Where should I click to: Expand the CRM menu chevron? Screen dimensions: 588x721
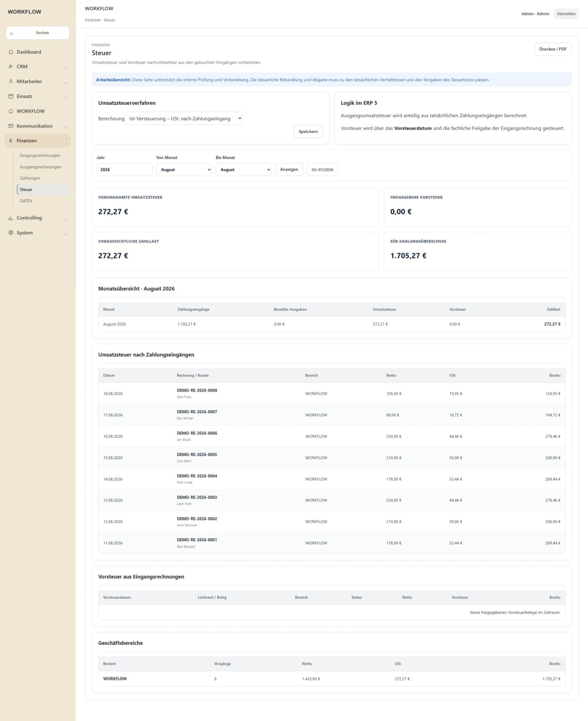pyautogui.click(x=66, y=68)
